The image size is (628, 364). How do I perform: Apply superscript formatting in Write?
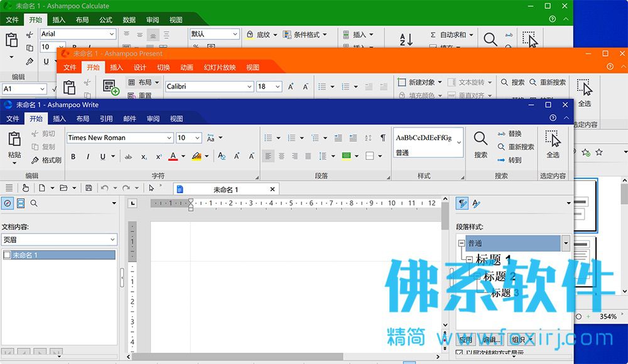tap(159, 156)
